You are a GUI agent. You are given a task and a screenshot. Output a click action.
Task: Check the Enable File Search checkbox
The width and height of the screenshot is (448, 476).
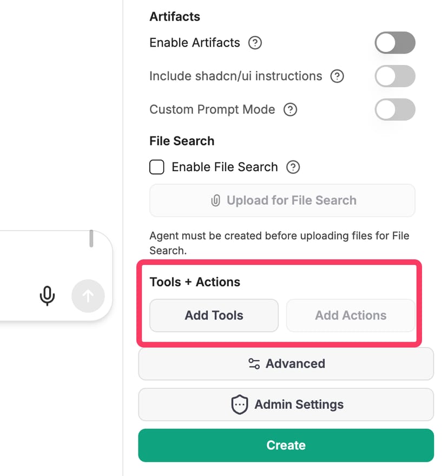click(157, 167)
